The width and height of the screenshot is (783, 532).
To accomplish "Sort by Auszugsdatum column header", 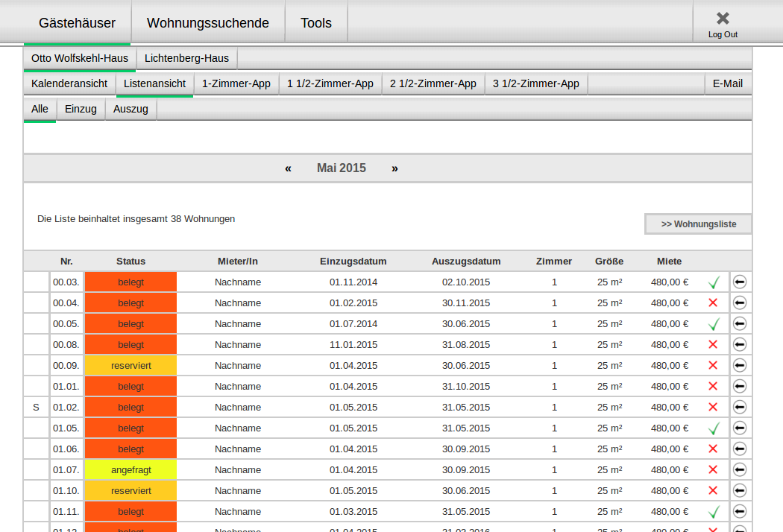I will tap(466, 261).
